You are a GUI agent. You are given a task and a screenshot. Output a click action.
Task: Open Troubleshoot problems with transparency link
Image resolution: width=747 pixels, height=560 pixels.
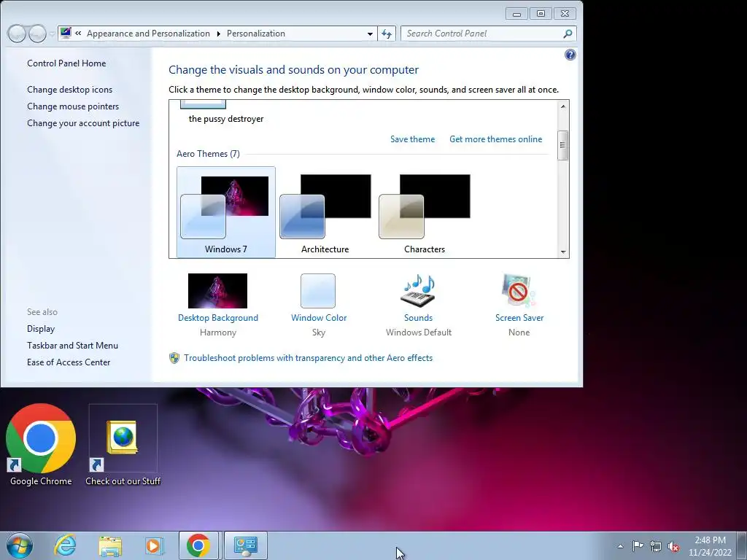309,358
